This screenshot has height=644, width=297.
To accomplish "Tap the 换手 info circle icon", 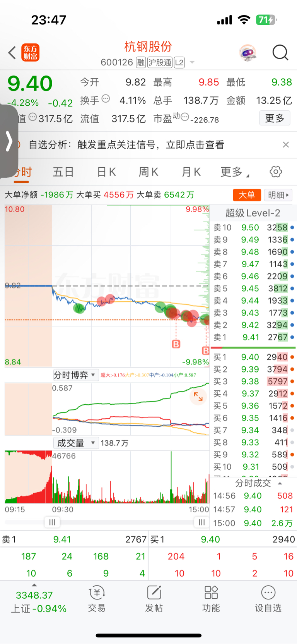I will pyautogui.click(x=106, y=99).
